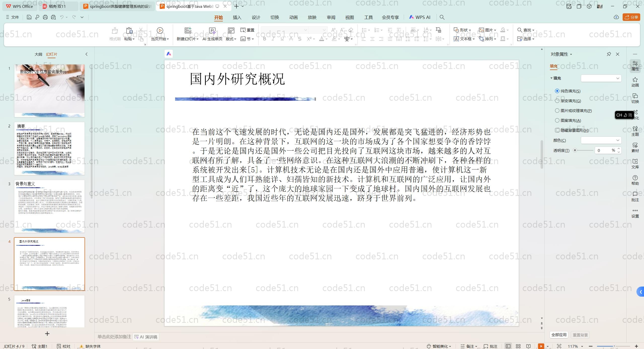Switch to the Insert ribbon tab

pyautogui.click(x=237, y=17)
